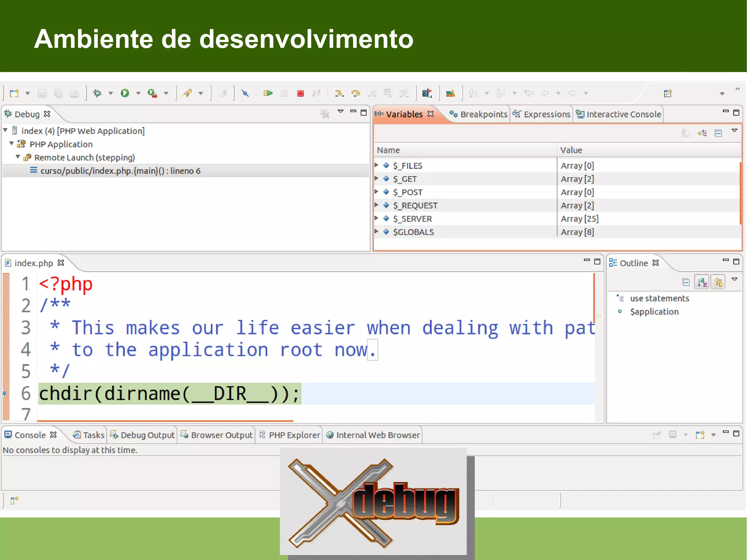Switch to the Breakpoints tab
The width and height of the screenshot is (747, 560).
pyautogui.click(x=478, y=114)
